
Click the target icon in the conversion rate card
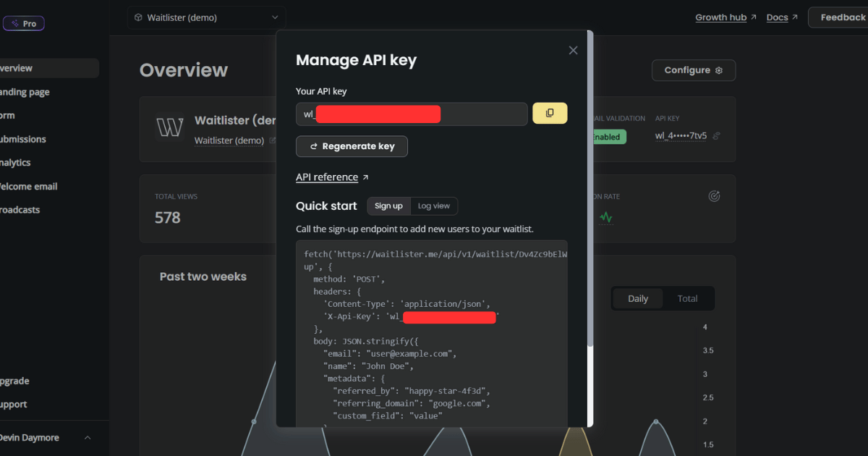coord(714,196)
